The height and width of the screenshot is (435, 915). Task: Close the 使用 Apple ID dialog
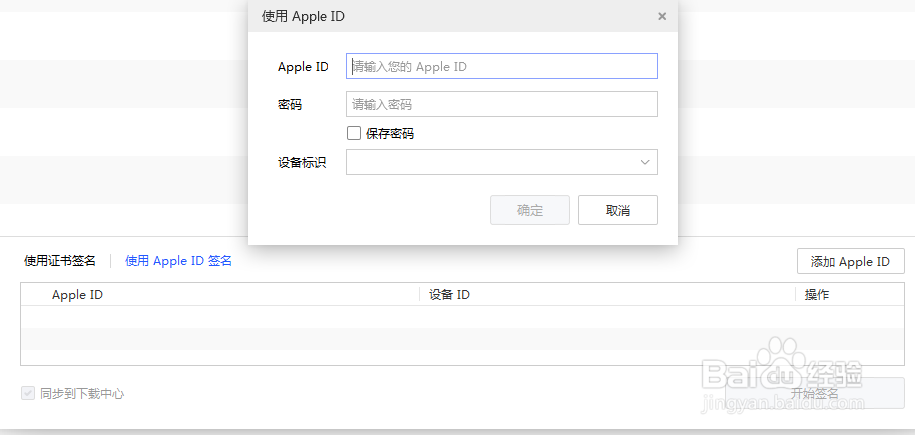[662, 16]
